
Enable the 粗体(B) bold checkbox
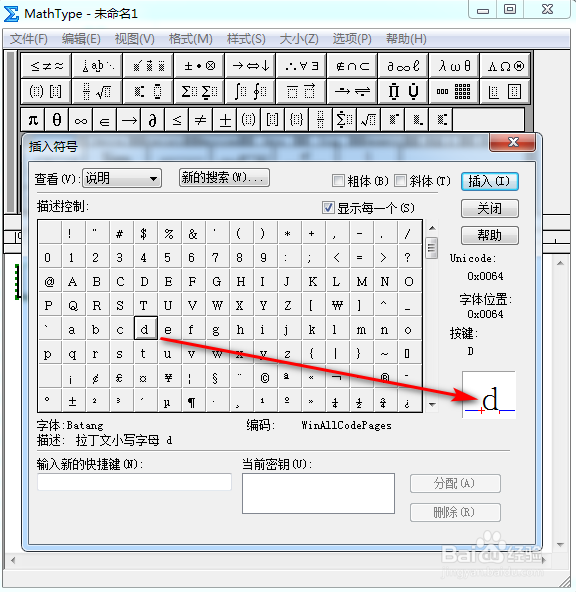point(338,181)
